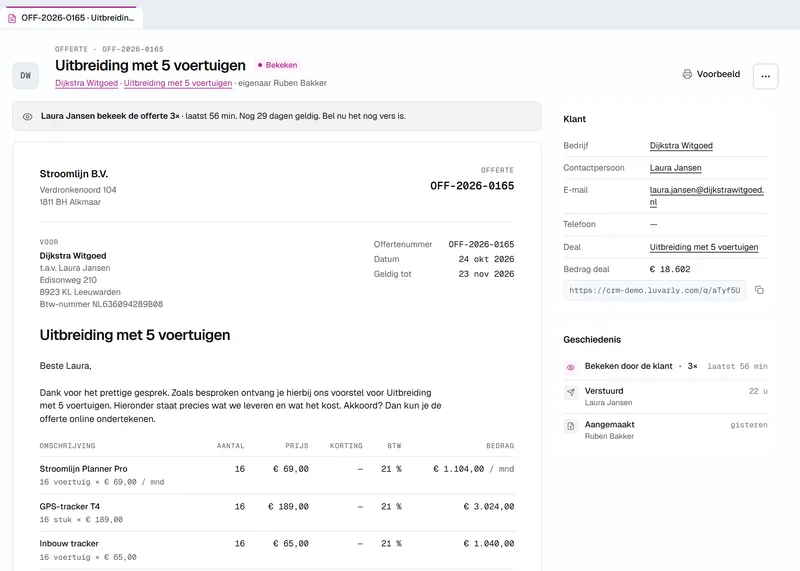Click the OMSCHRIJVING column header
800x571 pixels.
(x=67, y=446)
